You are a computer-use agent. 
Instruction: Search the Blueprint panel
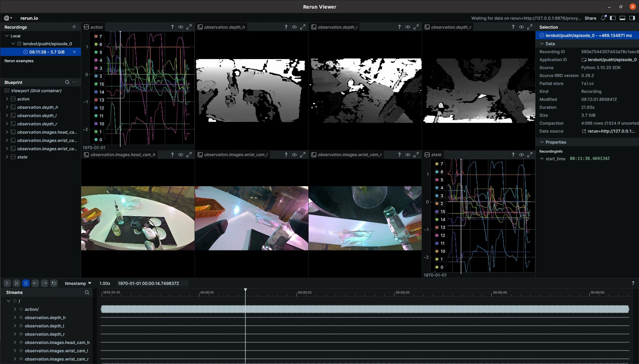pos(67,82)
